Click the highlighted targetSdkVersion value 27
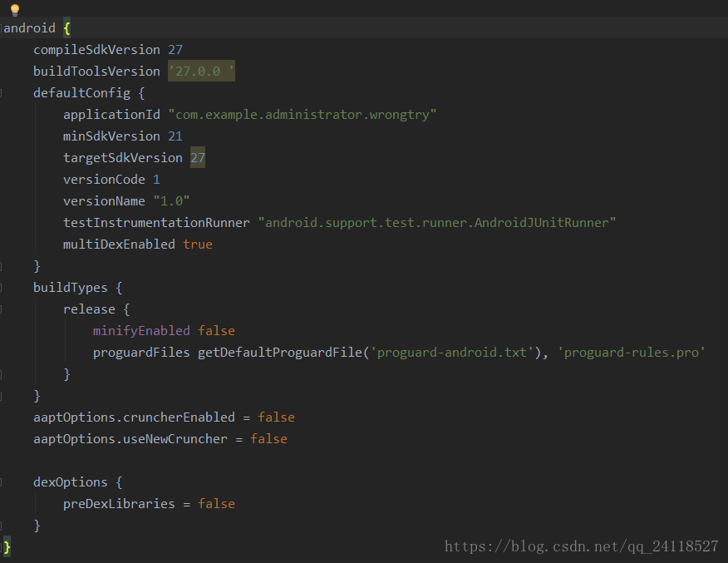The height and width of the screenshot is (563, 728). tap(198, 158)
